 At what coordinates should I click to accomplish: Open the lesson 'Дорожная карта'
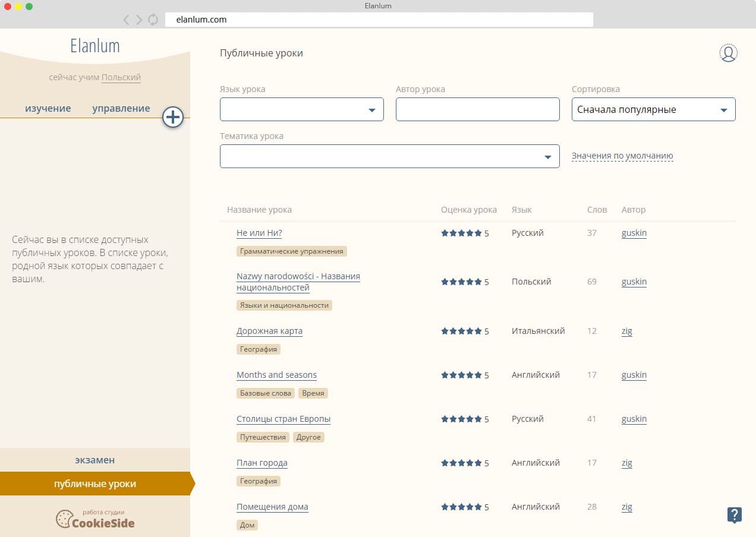click(x=270, y=331)
